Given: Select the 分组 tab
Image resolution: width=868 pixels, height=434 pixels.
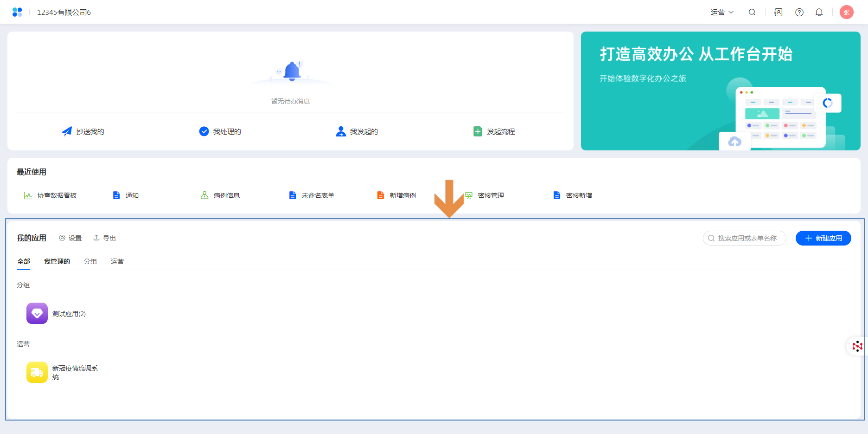Looking at the screenshot, I should (x=90, y=261).
